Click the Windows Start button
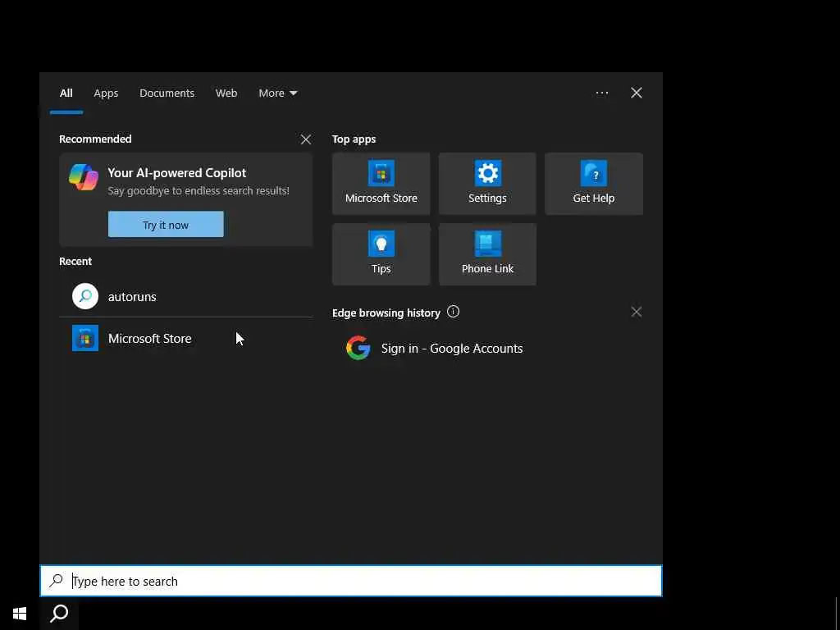Viewport: 840px width, 630px height. tap(20, 614)
